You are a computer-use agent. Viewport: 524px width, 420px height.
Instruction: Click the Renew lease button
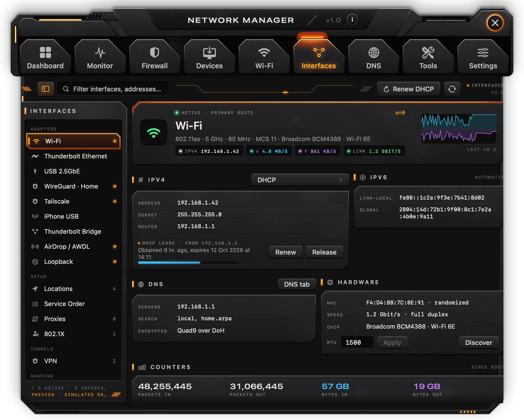[286, 252]
